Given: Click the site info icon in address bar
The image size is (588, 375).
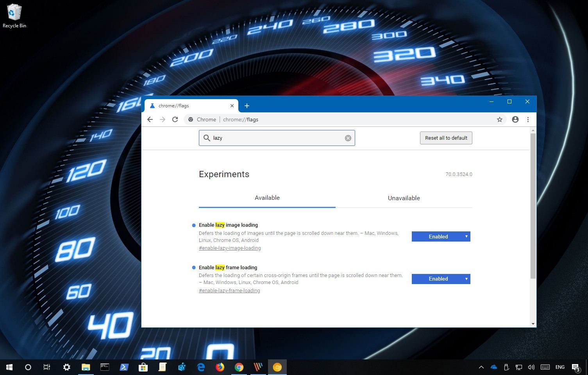Looking at the screenshot, I should click(191, 119).
